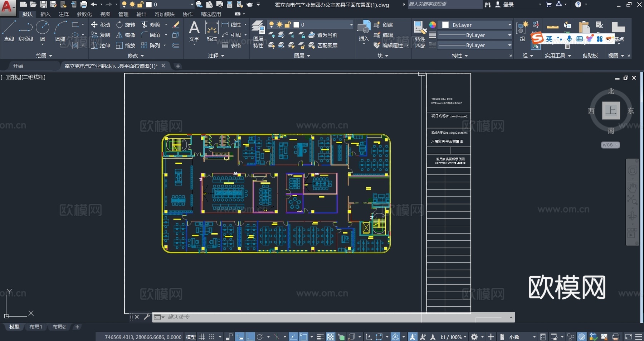Activate the Fillet (圆角) command

(x=151, y=35)
